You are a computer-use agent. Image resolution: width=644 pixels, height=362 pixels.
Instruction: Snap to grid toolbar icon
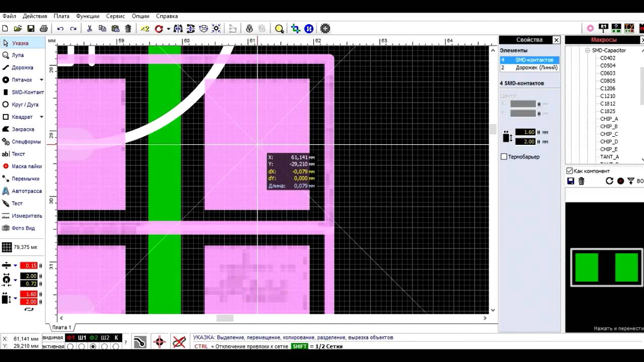point(216,29)
